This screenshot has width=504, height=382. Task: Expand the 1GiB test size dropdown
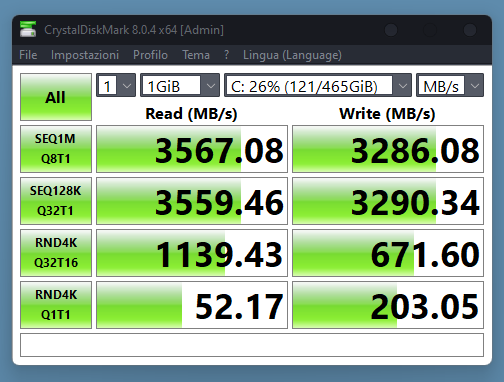point(180,85)
